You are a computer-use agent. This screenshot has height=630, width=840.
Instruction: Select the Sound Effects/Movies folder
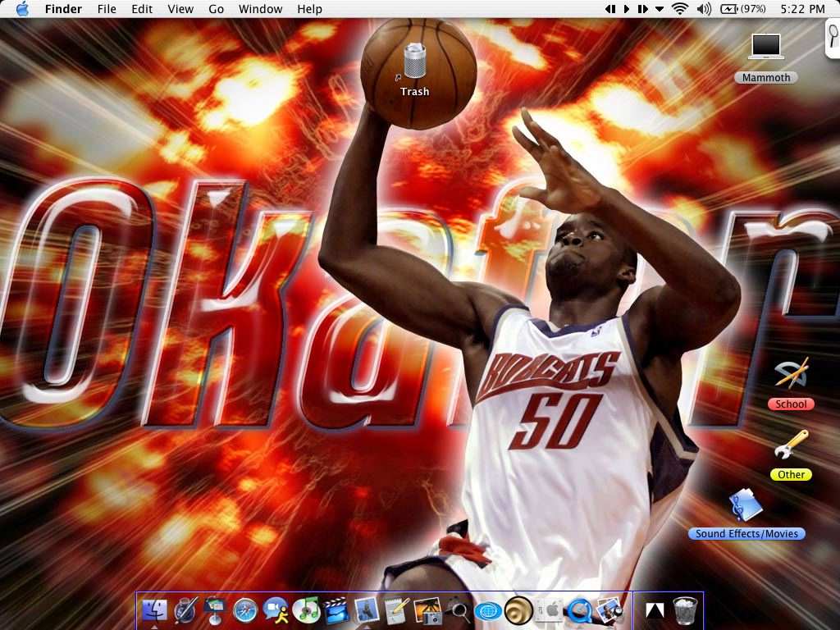point(746,504)
